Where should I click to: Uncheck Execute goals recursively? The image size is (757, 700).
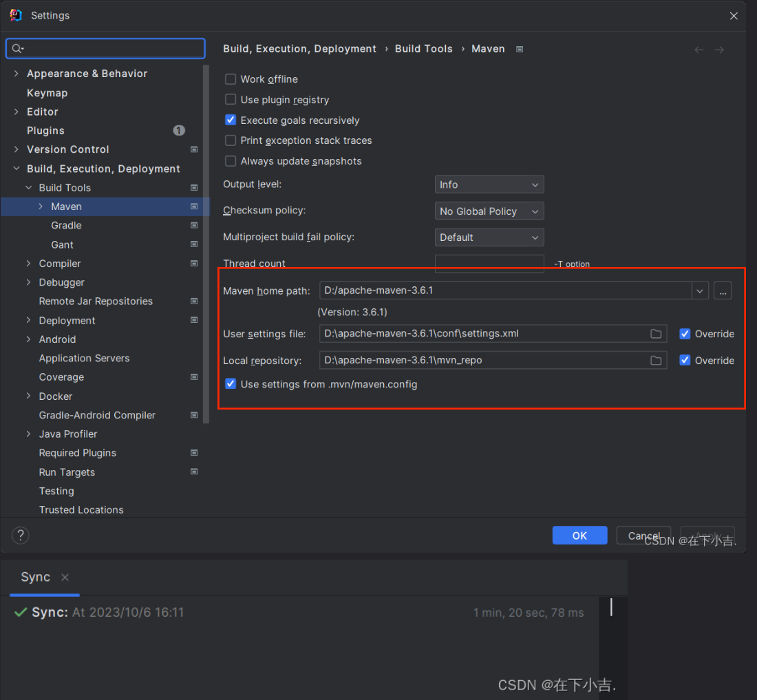tap(231, 120)
